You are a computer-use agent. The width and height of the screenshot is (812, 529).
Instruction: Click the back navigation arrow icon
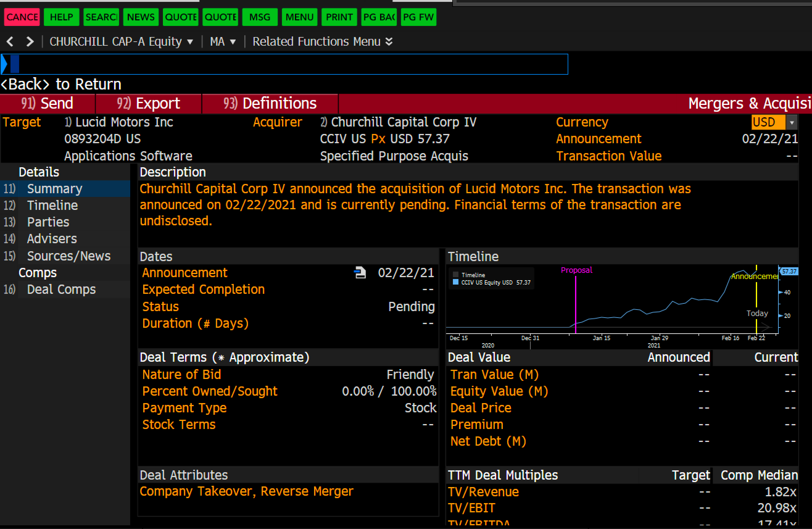[10, 42]
